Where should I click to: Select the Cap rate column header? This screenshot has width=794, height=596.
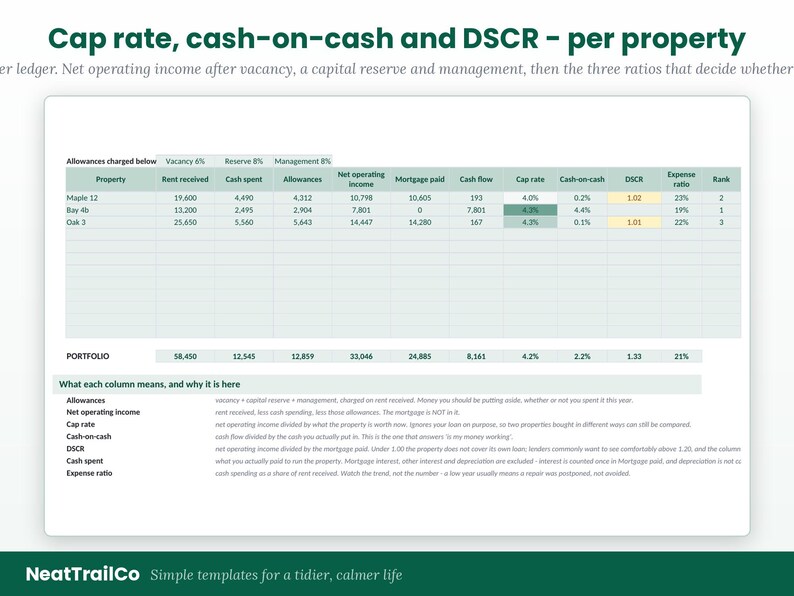tap(530, 179)
